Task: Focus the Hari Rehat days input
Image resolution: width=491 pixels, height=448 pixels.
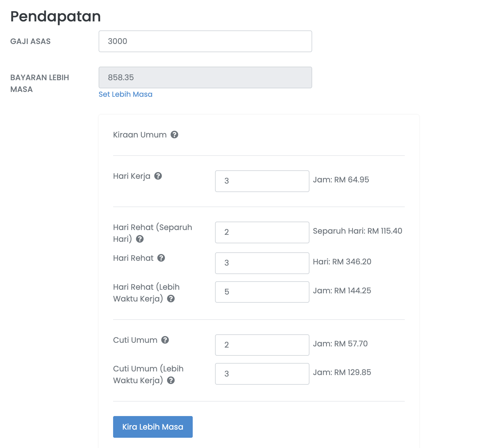Action: (x=262, y=263)
